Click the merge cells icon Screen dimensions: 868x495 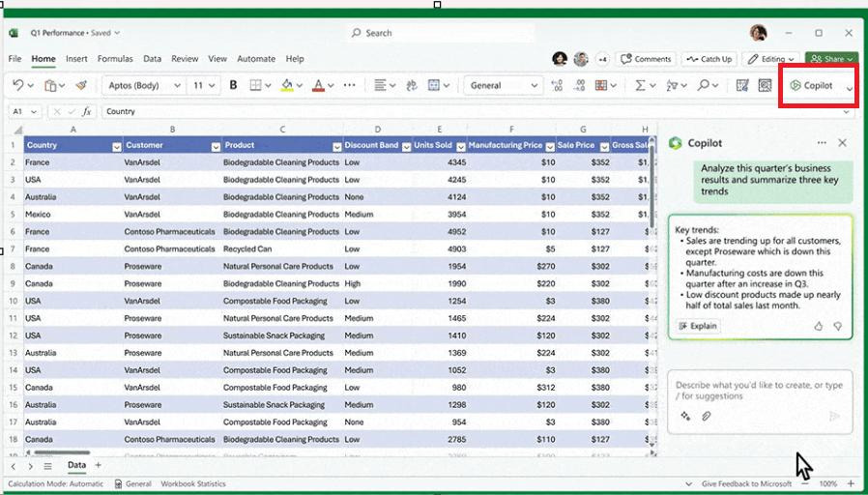click(434, 85)
